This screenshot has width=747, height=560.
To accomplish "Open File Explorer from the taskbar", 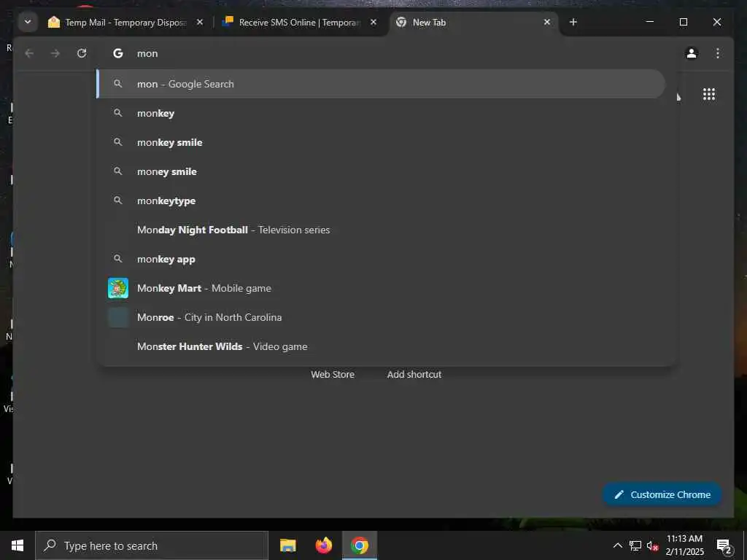I will point(287,545).
